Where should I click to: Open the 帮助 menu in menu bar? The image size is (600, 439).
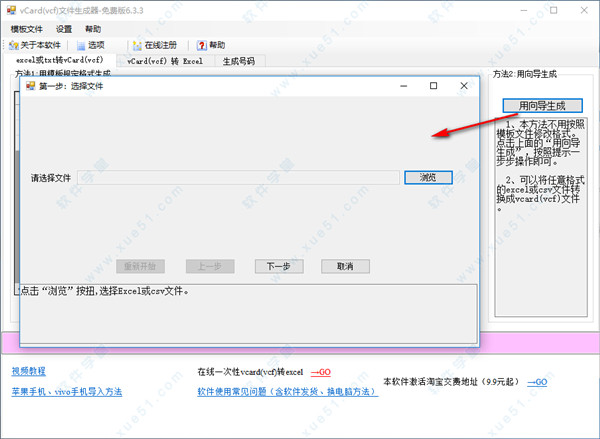point(93,29)
